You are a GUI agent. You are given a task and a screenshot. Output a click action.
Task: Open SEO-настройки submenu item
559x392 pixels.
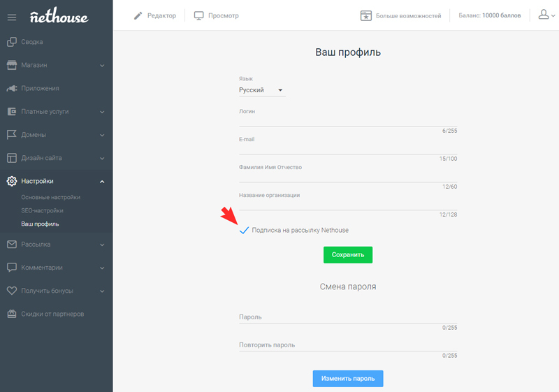point(42,210)
